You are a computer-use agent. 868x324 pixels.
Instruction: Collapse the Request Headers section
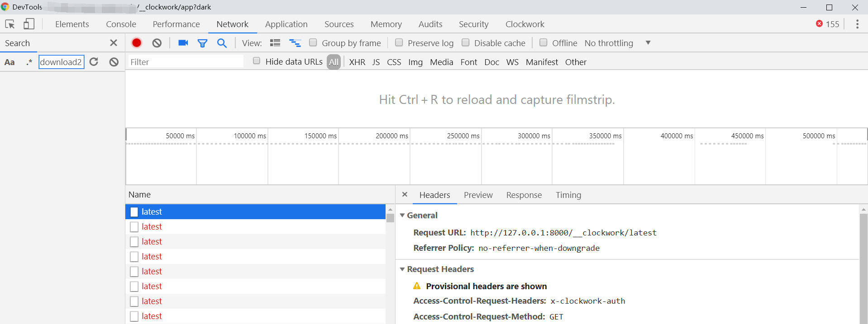402,269
